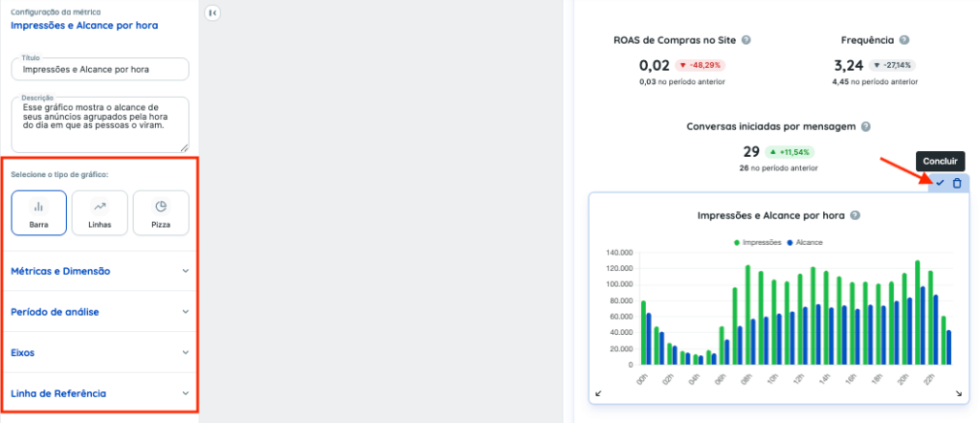Expand the Eixos section
Viewport: 980px width, 423px height.
pyautogui.click(x=100, y=352)
